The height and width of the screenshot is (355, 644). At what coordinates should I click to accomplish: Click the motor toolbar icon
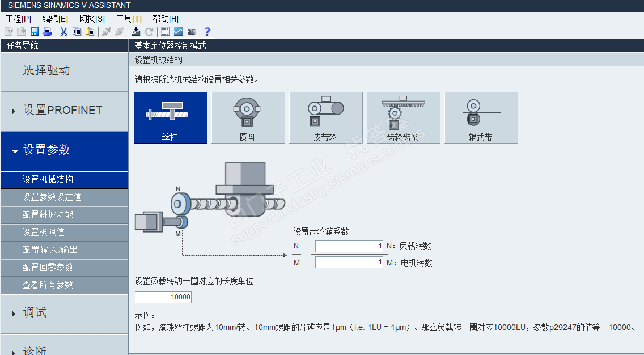(x=192, y=32)
